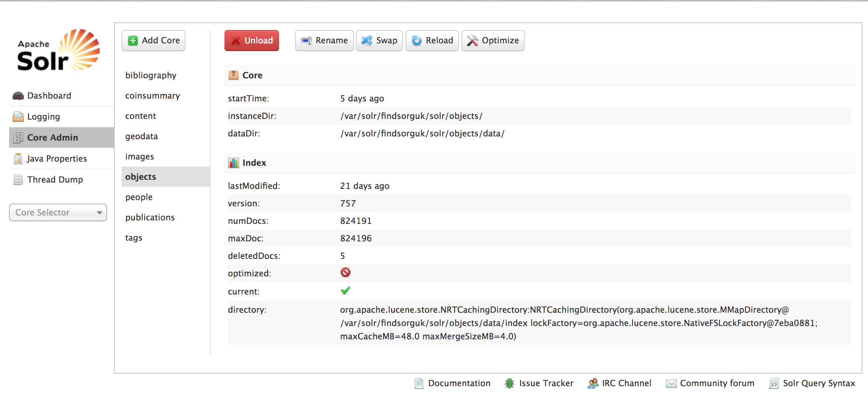This screenshot has height=403, width=868.
Task: Click the IRC Channel people icon
Action: (x=593, y=383)
